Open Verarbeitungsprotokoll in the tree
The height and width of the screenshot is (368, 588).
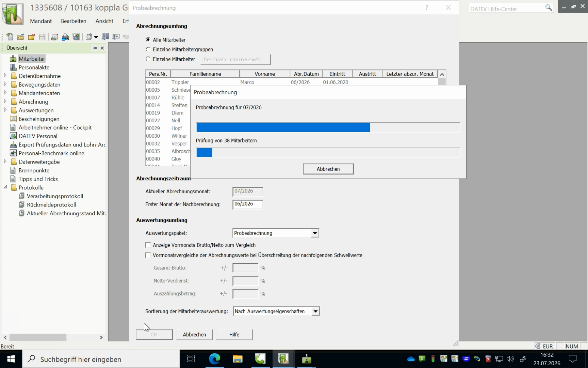pos(55,196)
